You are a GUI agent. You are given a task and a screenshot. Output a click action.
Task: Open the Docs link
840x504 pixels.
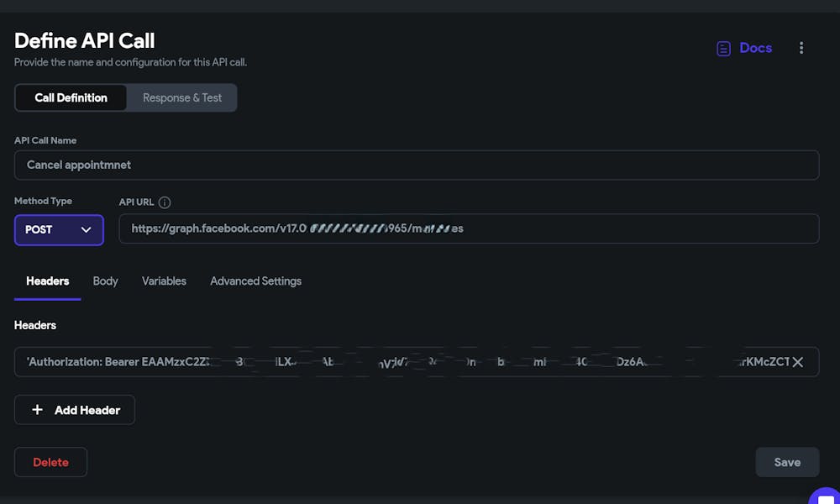[x=755, y=48]
